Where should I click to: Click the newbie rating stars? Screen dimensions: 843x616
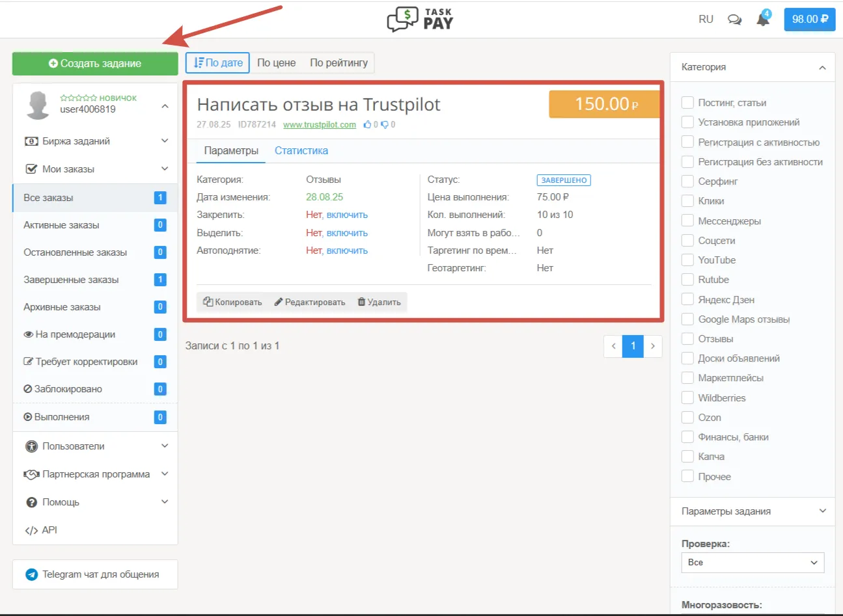[78, 98]
